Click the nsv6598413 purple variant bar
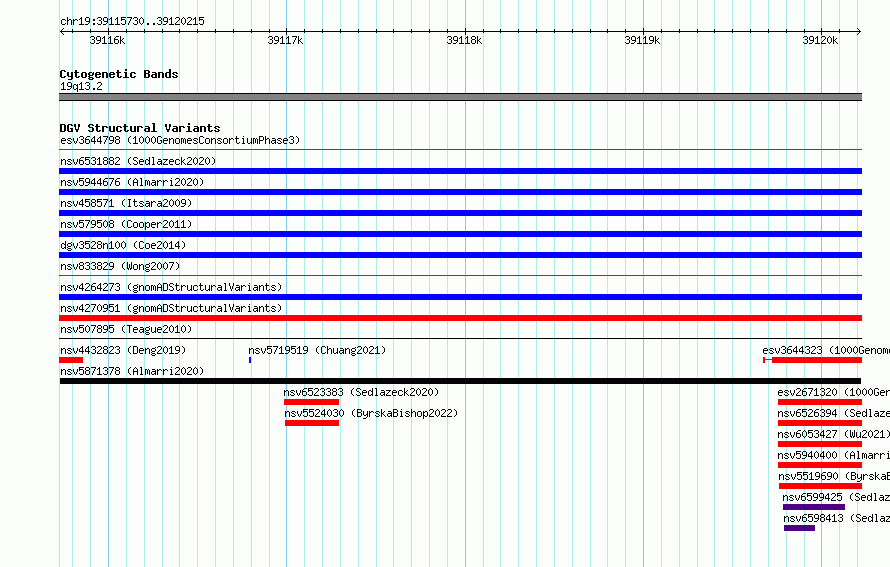 tap(799, 528)
